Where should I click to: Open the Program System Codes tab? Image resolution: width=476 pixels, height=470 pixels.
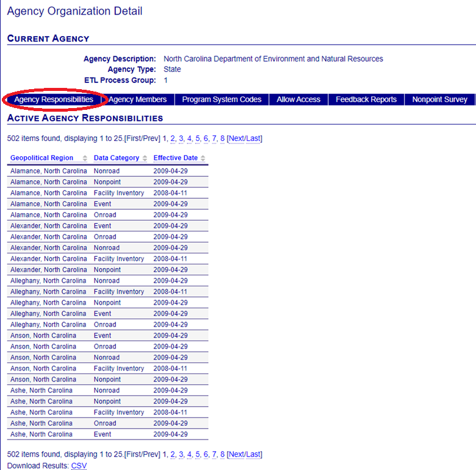tap(222, 99)
